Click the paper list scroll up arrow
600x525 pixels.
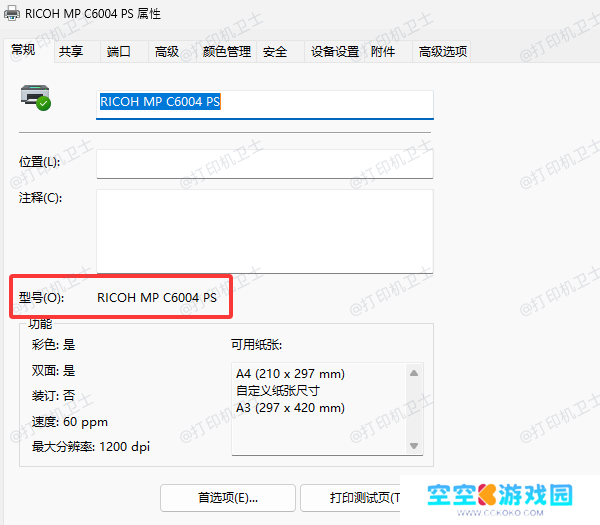click(x=414, y=373)
